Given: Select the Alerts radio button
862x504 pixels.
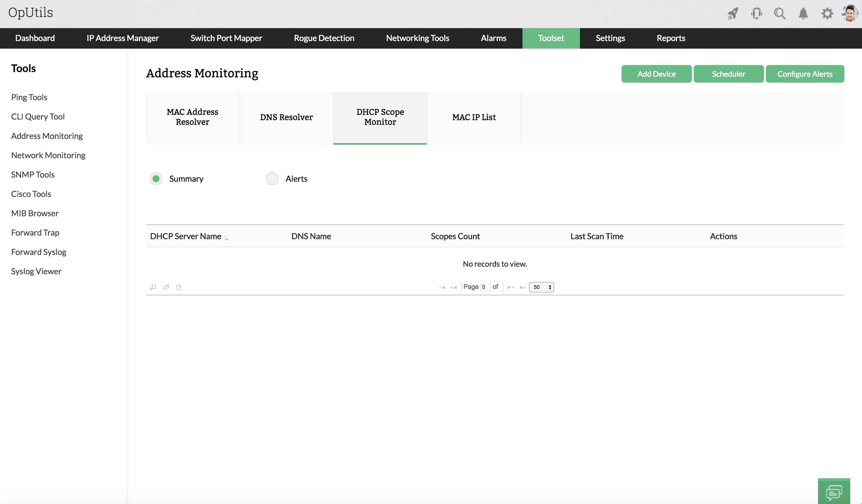Looking at the screenshot, I should click(x=272, y=178).
